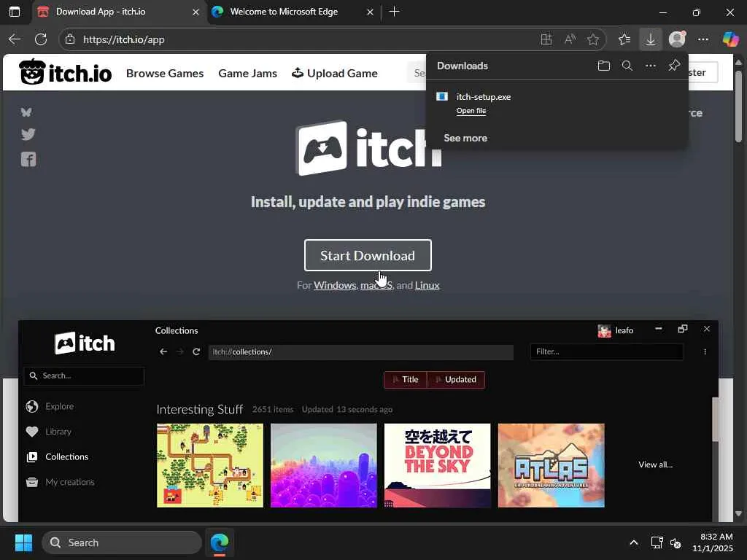Open Game Jams menu item
This screenshot has height=560, width=747.
point(248,74)
